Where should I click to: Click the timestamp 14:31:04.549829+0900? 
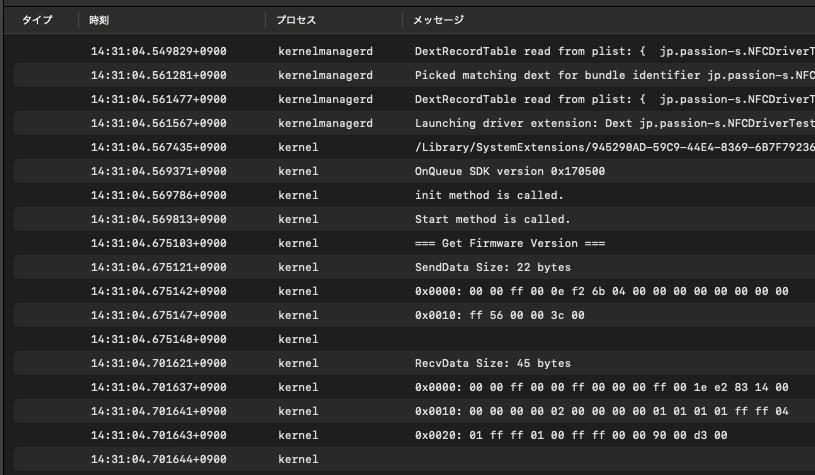tap(158, 51)
